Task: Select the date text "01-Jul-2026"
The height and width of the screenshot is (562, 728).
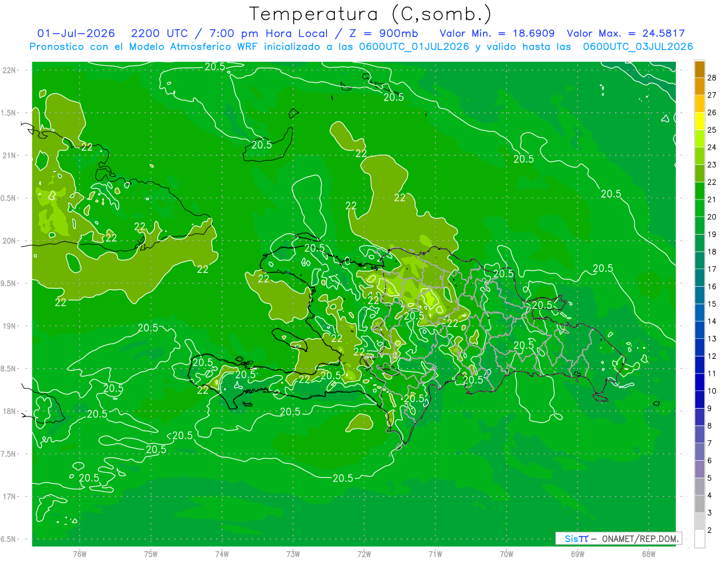Action: click(x=76, y=33)
